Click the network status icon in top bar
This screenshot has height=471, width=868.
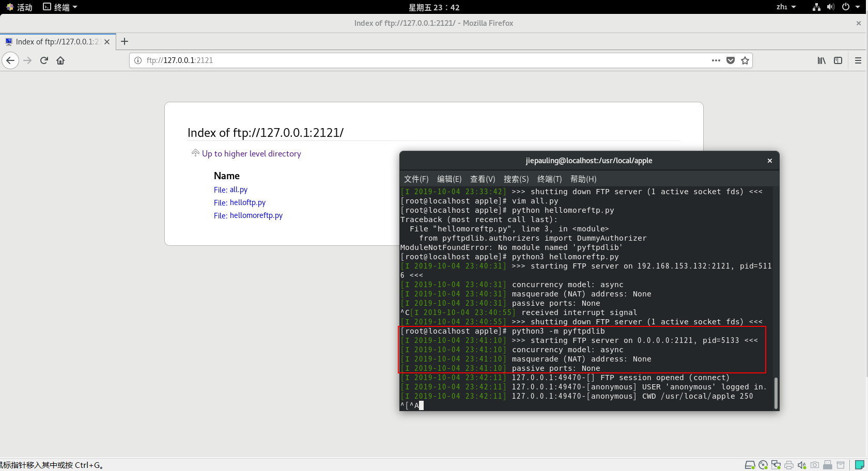[x=816, y=7]
